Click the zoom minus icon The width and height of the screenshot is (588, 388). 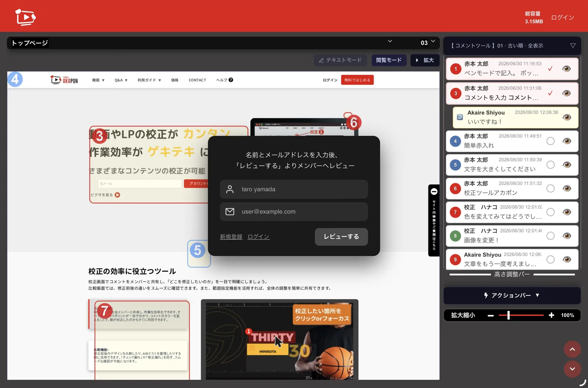click(491, 316)
